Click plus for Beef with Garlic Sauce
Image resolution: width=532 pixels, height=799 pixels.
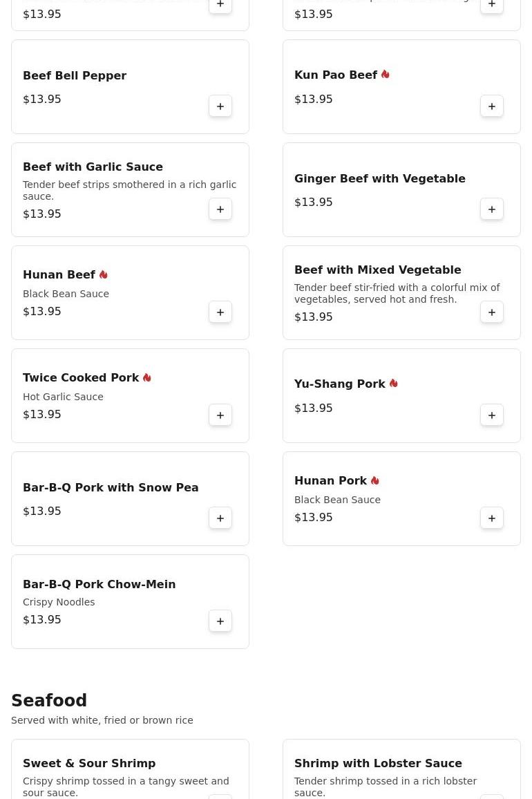click(220, 209)
